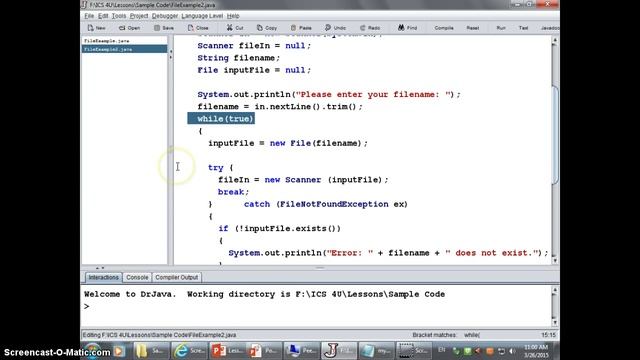The width and height of the screenshot is (640, 360).
Task: Open the Help menu
Action: tap(233, 16)
